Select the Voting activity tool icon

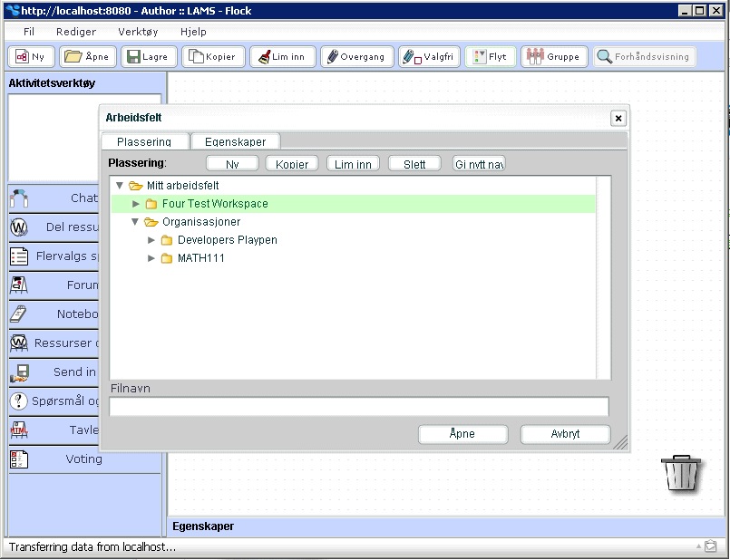(19, 459)
